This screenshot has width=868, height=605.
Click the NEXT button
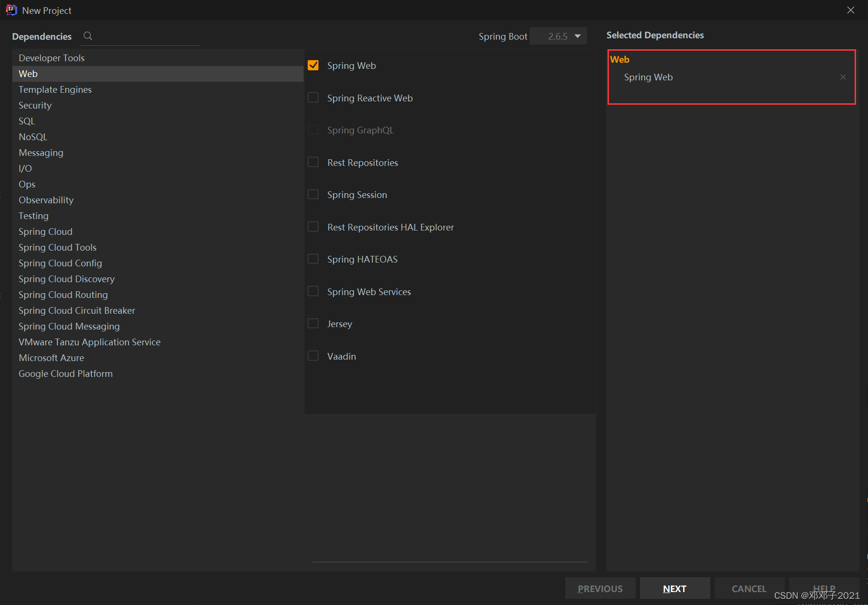point(674,588)
